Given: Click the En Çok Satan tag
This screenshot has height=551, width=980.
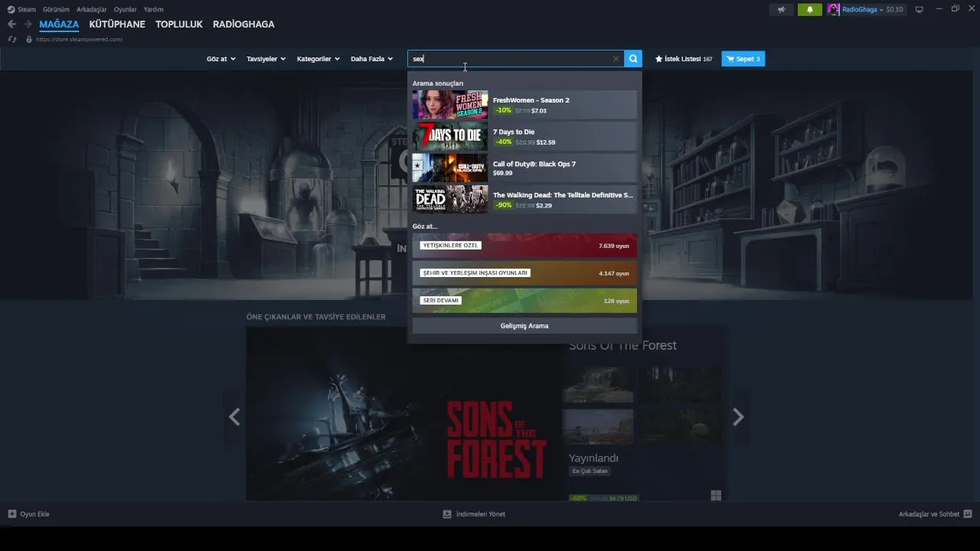Looking at the screenshot, I should [590, 471].
